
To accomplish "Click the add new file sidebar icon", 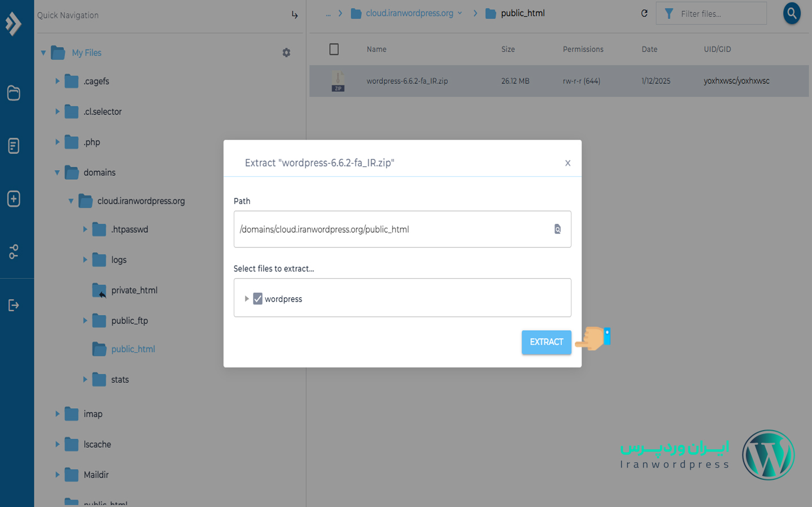I will 14,198.
